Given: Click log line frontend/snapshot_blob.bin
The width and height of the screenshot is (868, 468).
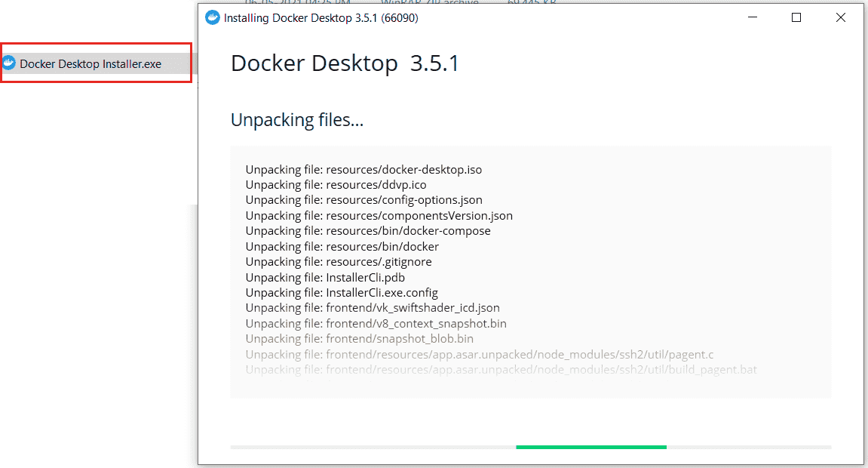Looking at the screenshot, I should point(359,338).
